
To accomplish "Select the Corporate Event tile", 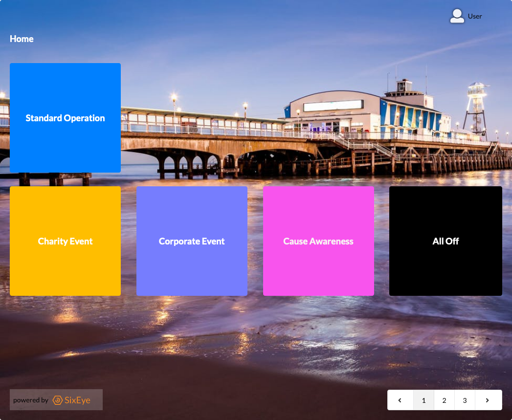I will tap(192, 241).
